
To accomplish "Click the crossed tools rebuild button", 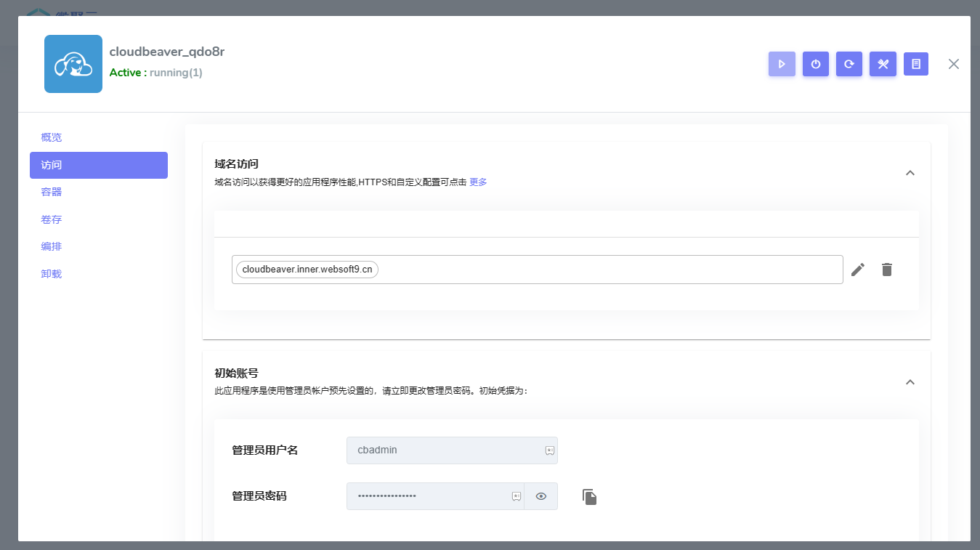I will tap(883, 64).
